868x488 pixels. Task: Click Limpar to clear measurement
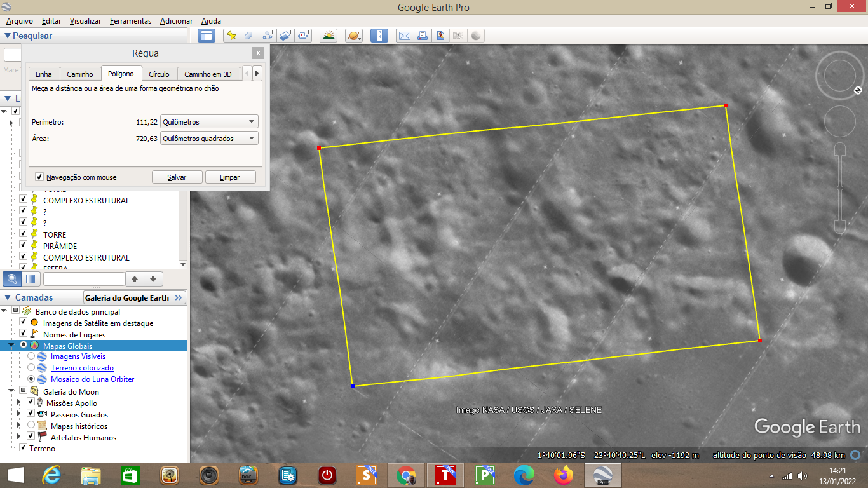click(x=230, y=177)
